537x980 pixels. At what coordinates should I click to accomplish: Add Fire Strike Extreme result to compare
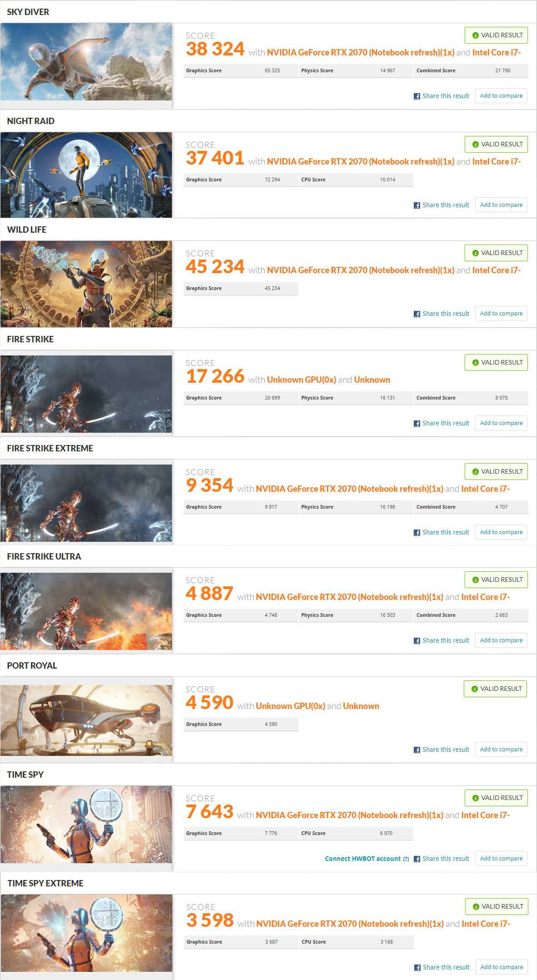501,532
